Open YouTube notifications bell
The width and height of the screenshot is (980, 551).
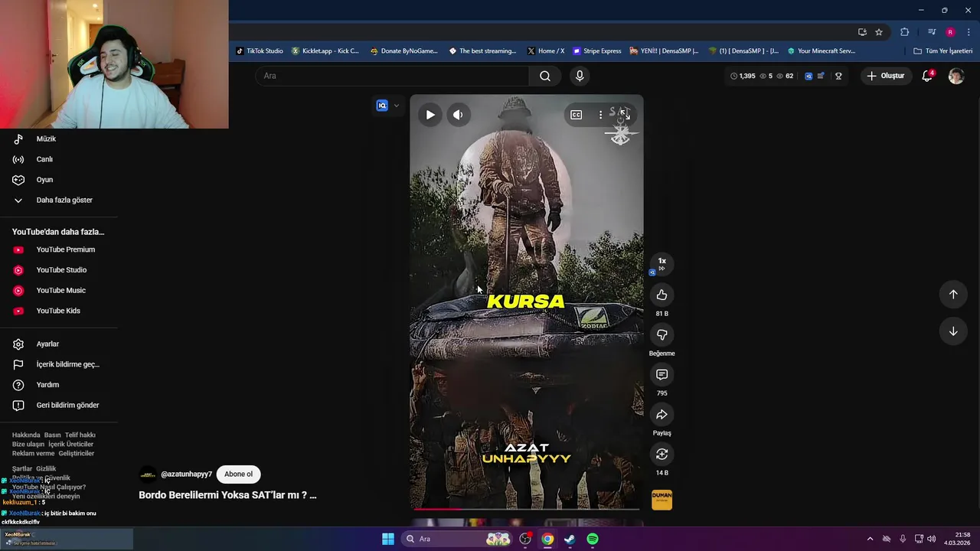927,76
